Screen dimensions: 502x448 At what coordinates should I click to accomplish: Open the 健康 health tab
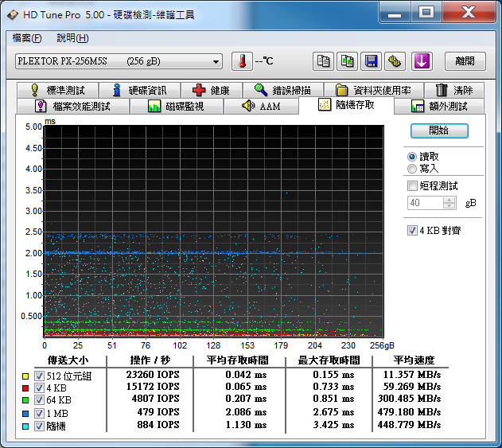pos(212,90)
